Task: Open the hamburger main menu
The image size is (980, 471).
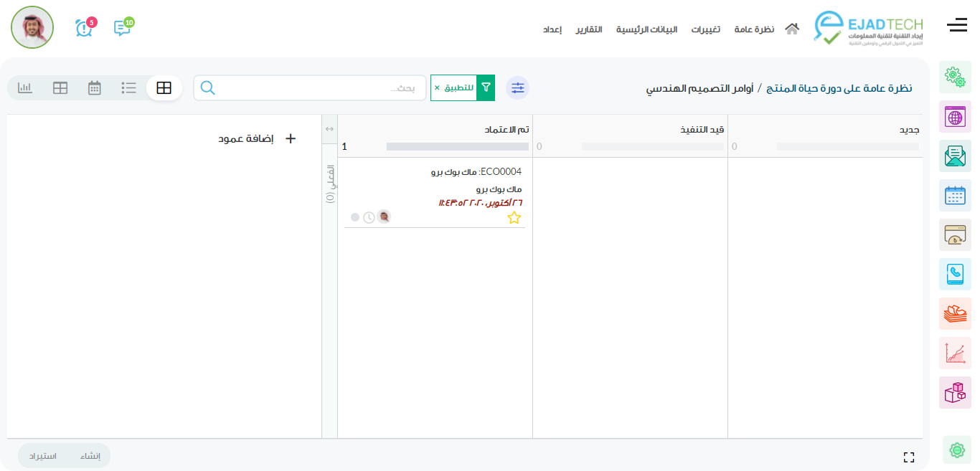Action: [x=957, y=26]
